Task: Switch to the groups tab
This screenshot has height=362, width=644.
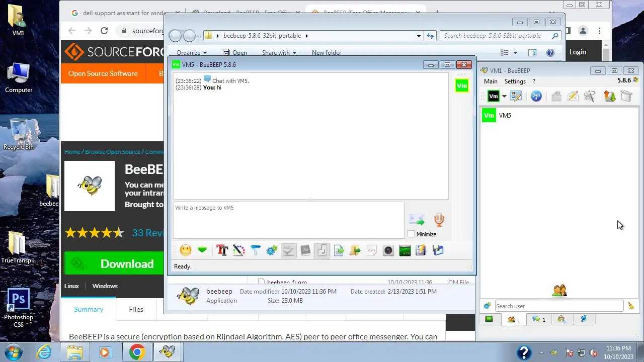Action: tap(561, 319)
